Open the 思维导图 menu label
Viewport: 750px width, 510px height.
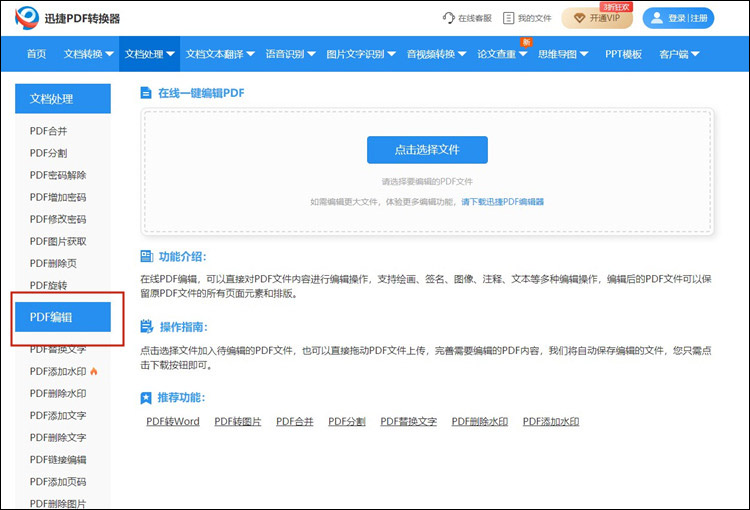click(557, 54)
